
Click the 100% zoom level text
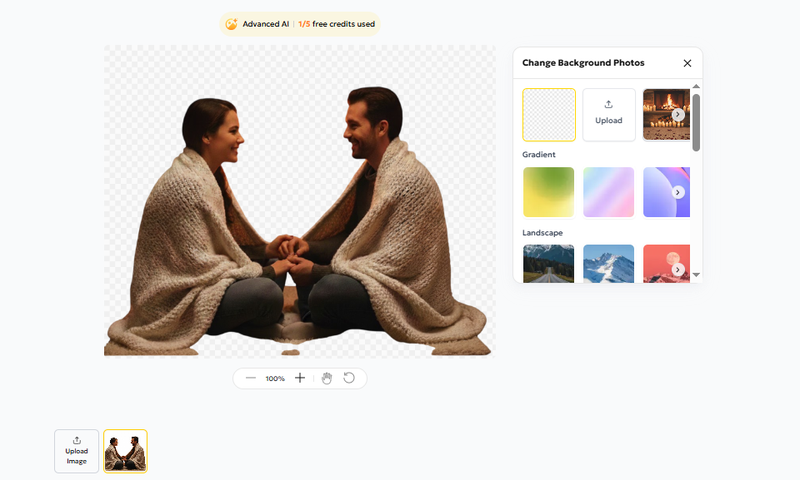click(x=274, y=378)
